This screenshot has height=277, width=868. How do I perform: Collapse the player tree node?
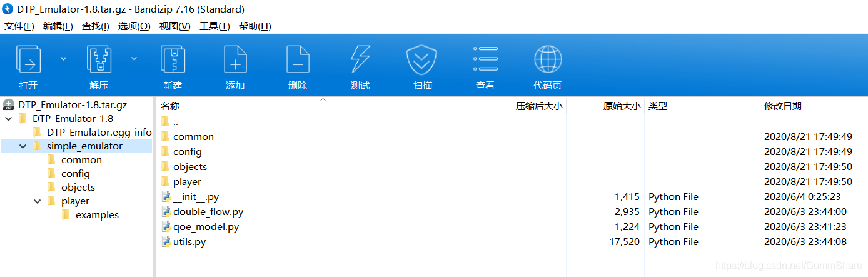pos(37,201)
